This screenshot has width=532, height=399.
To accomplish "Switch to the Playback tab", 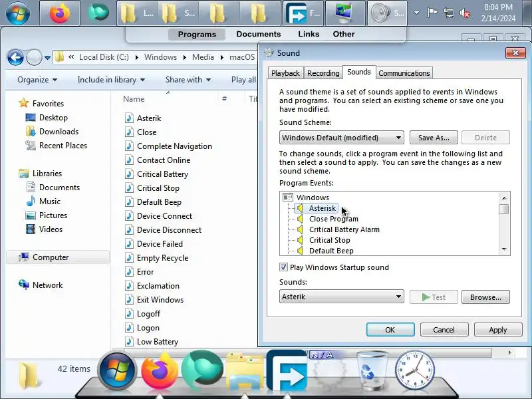I will point(285,73).
